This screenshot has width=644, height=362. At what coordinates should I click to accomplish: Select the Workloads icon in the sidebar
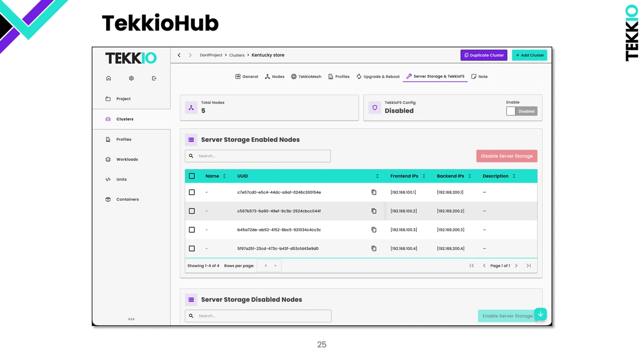tap(108, 159)
